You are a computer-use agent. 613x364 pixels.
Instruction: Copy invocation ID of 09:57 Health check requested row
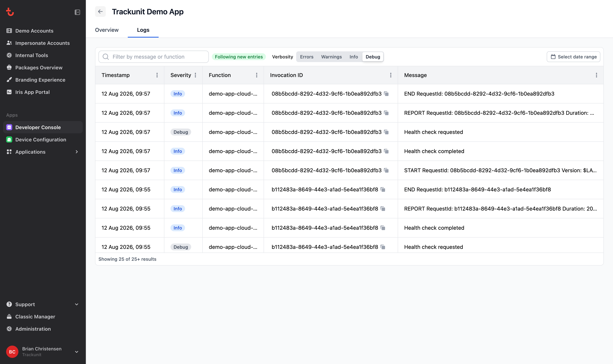click(x=386, y=132)
